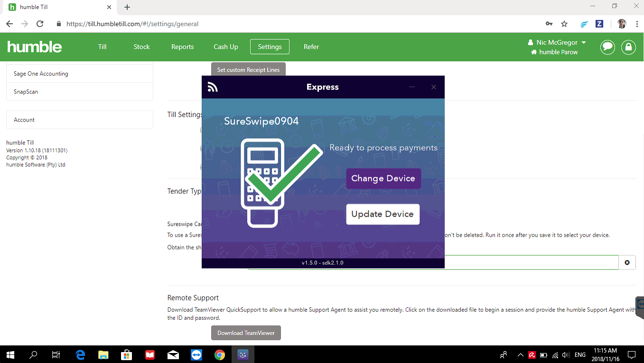
Task: Click the Remote Support heading
Action: (x=193, y=298)
